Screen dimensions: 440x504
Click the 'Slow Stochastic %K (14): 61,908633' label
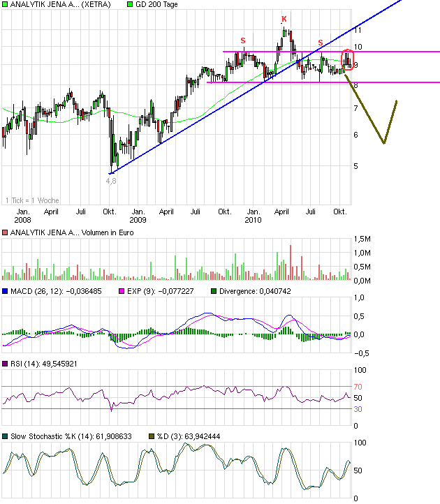pyautogui.click(x=71, y=436)
